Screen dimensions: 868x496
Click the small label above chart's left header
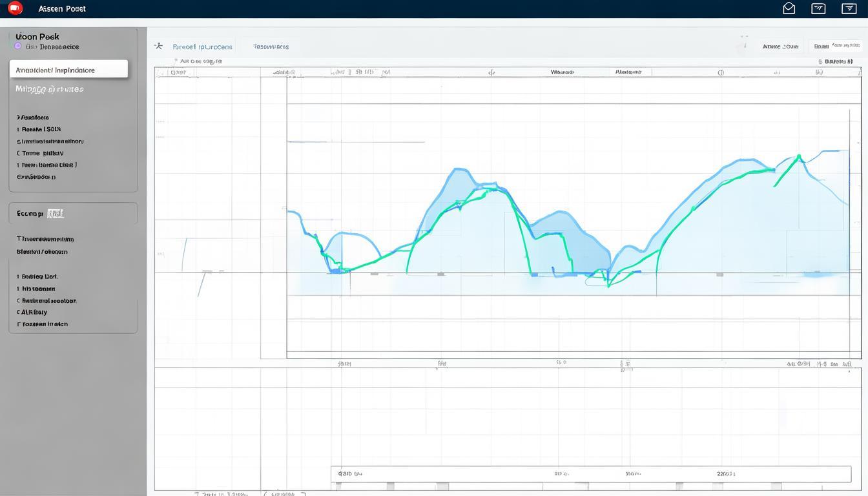(200, 61)
